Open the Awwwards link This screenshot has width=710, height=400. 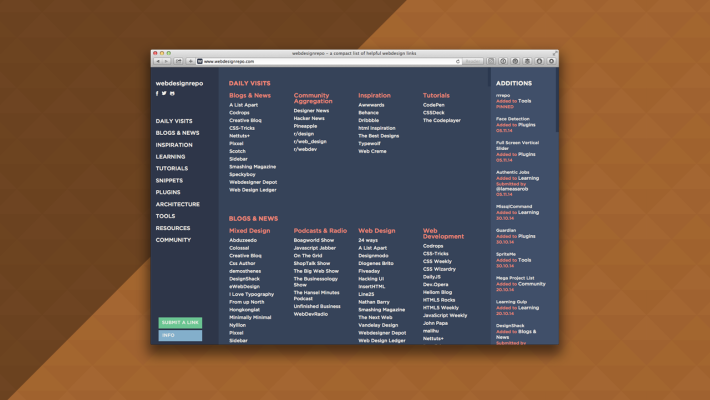(x=371, y=105)
